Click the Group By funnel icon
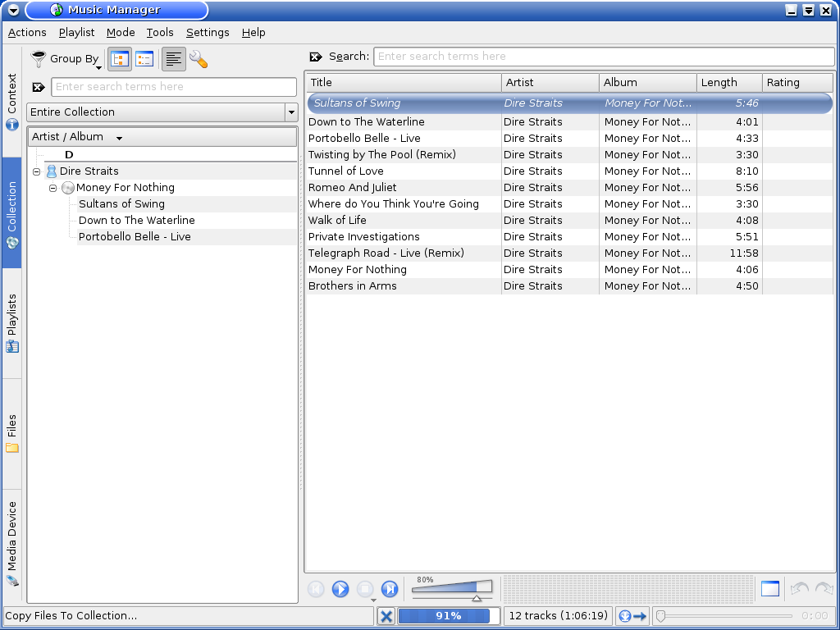This screenshot has width=840, height=630. (x=39, y=58)
